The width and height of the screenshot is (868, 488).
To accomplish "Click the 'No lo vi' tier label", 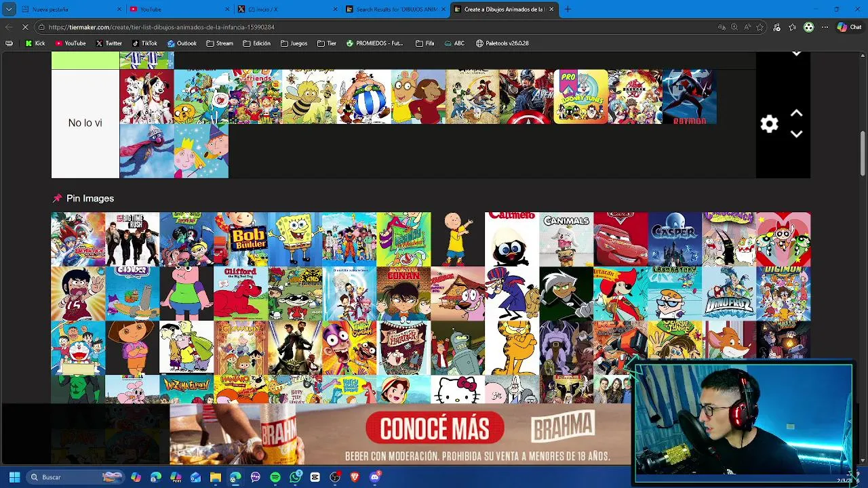I will [85, 123].
